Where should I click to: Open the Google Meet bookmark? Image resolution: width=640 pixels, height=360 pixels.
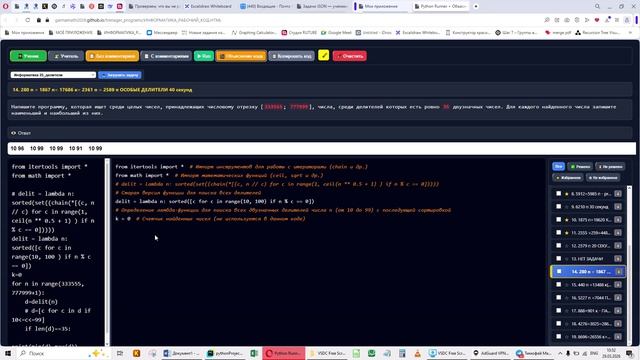tap(336, 33)
